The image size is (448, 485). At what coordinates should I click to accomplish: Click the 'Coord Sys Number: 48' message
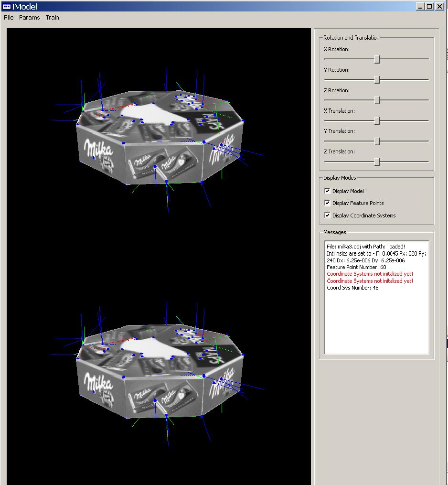pyautogui.click(x=352, y=288)
